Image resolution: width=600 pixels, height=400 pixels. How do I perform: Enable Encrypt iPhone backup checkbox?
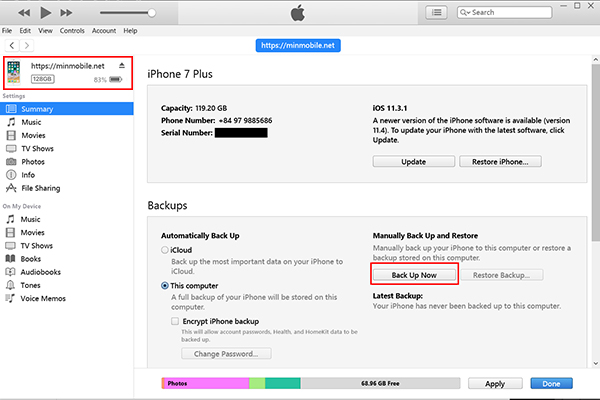pyautogui.click(x=175, y=321)
